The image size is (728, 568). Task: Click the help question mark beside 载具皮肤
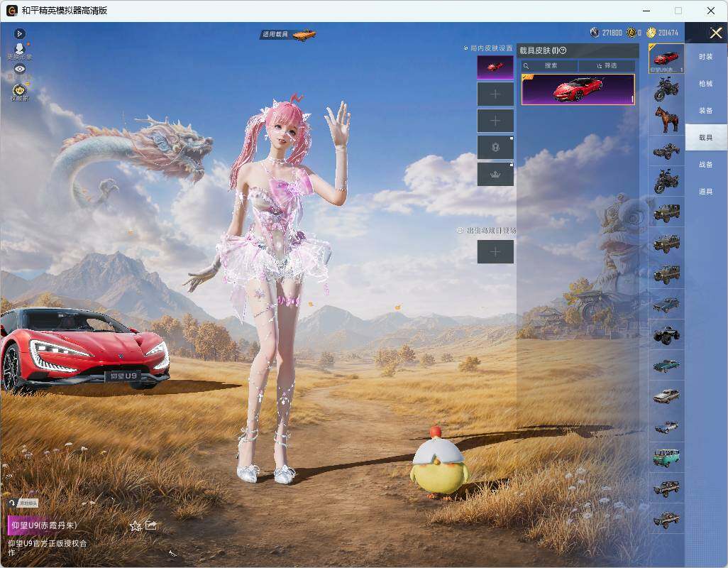click(x=563, y=50)
